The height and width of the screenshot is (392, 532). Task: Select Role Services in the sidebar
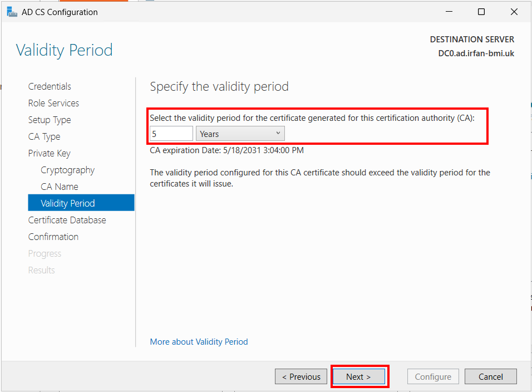point(53,103)
